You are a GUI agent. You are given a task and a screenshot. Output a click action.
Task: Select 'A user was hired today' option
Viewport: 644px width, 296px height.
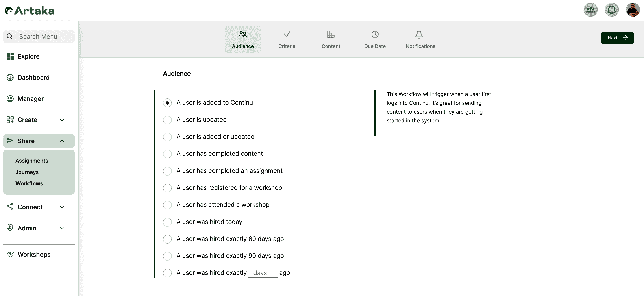pos(167,222)
